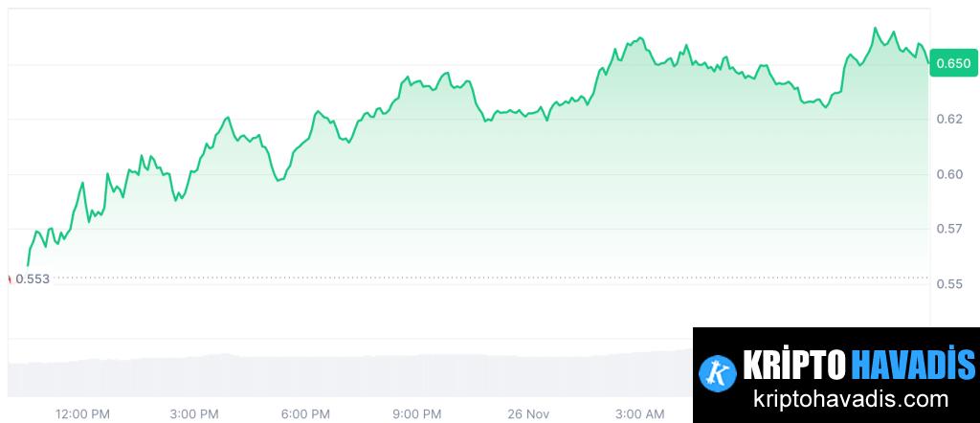This screenshot has width=980, height=423.
Task: Click the 0.62 price axis label
Action: coord(949,120)
